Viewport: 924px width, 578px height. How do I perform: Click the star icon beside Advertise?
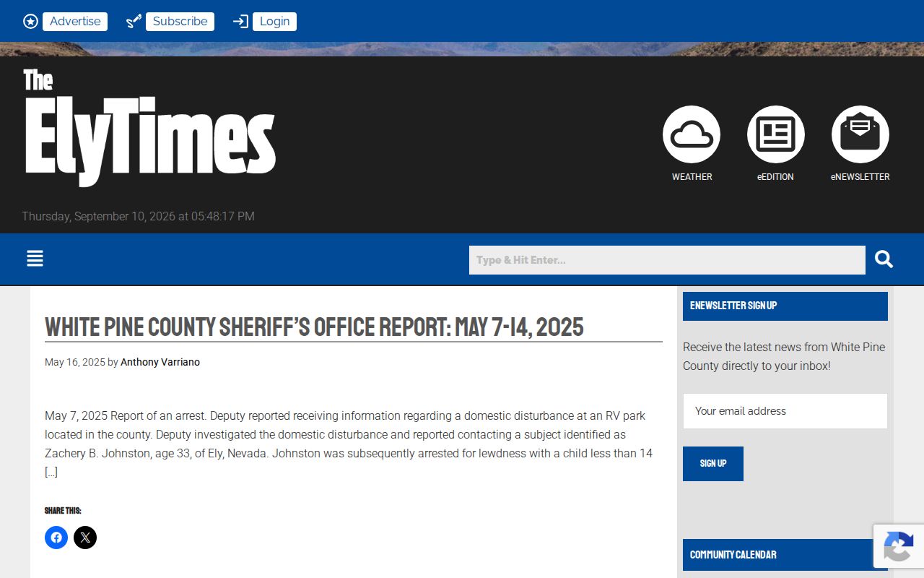(30, 22)
